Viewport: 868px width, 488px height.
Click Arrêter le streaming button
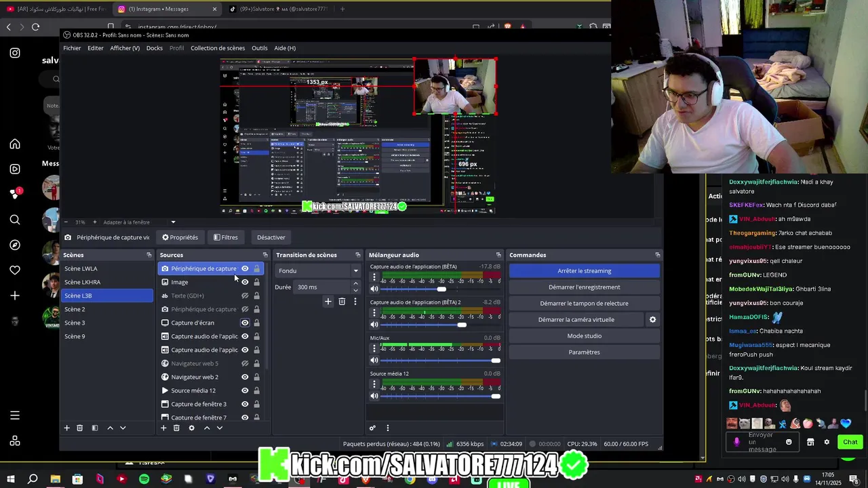click(x=585, y=270)
